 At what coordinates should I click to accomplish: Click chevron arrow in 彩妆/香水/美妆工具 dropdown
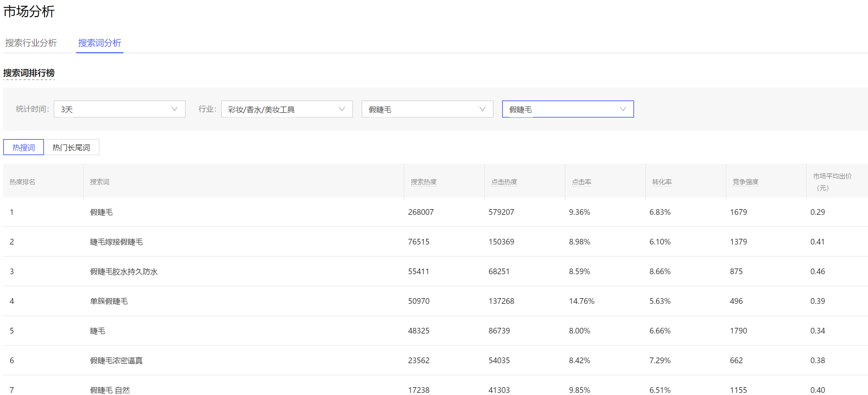(x=342, y=109)
